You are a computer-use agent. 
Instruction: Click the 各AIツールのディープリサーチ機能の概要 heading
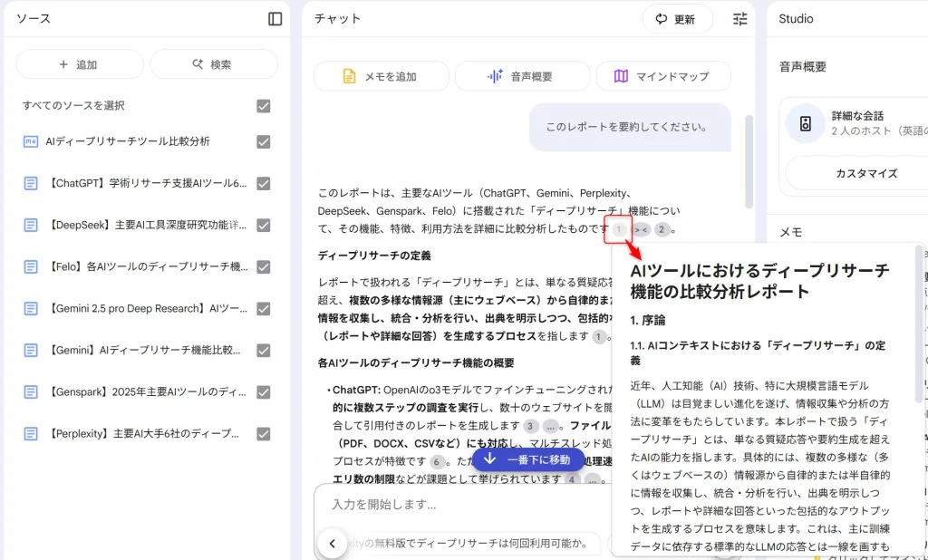[x=416, y=362]
